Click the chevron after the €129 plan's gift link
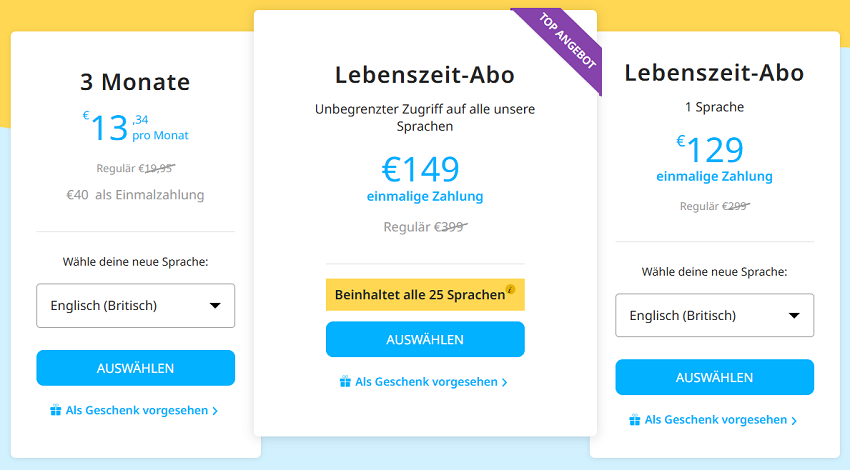850x470 pixels. (794, 421)
